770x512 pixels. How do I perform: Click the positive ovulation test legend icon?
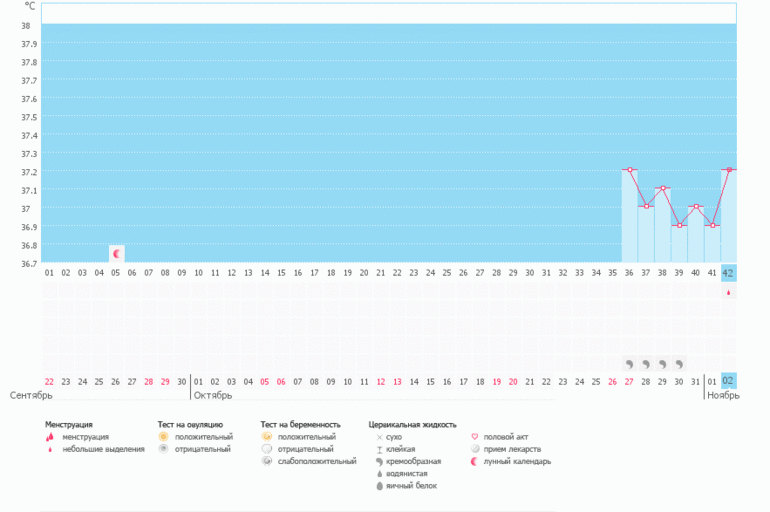pos(164,437)
